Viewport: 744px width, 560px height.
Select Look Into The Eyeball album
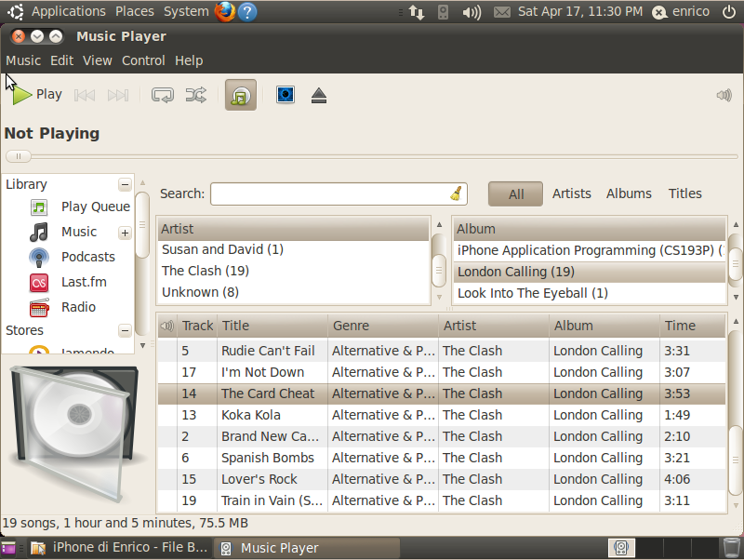click(590, 293)
